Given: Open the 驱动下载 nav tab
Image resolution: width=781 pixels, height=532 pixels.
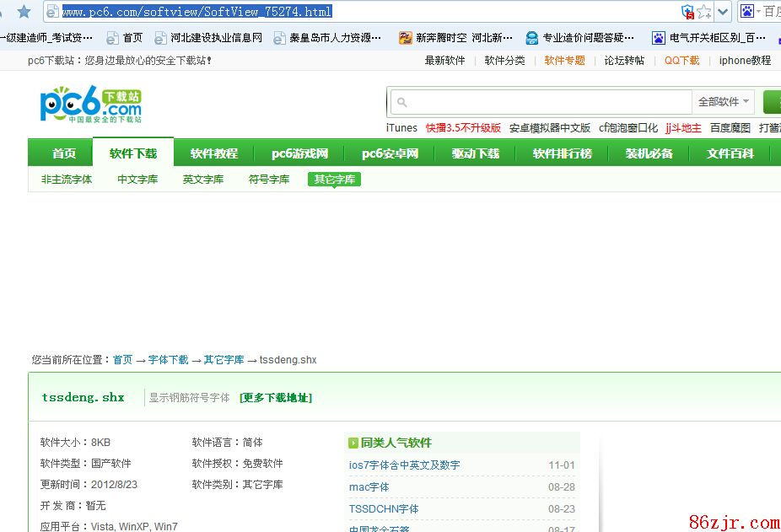Looking at the screenshot, I should point(476,153).
